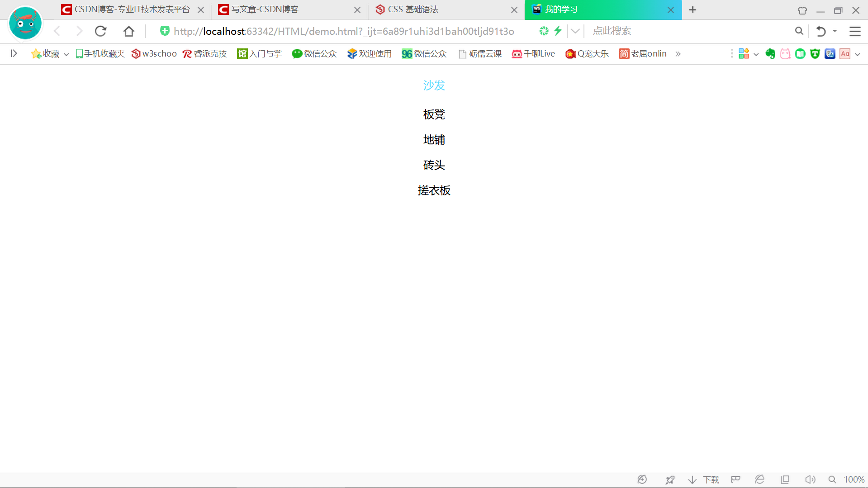
Task: Click the green shield script-manager extension icon
Action: click(815, 54)
